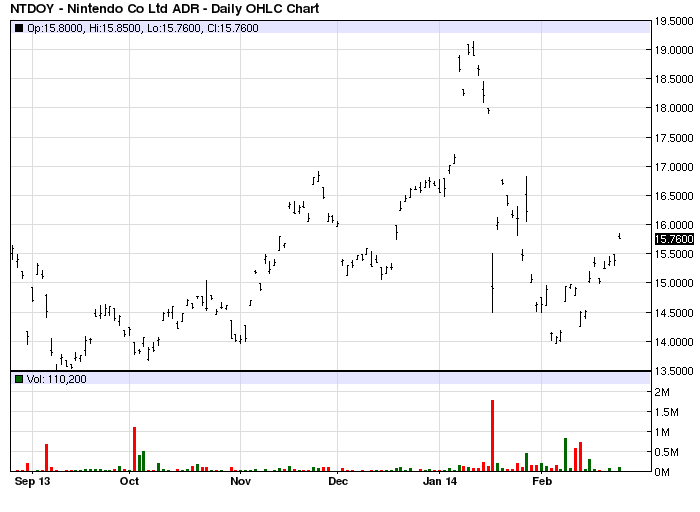Click the Cl:15.7600 value in the legend
Viewport: 700px width, 512px height.
(x=233, y=28)
